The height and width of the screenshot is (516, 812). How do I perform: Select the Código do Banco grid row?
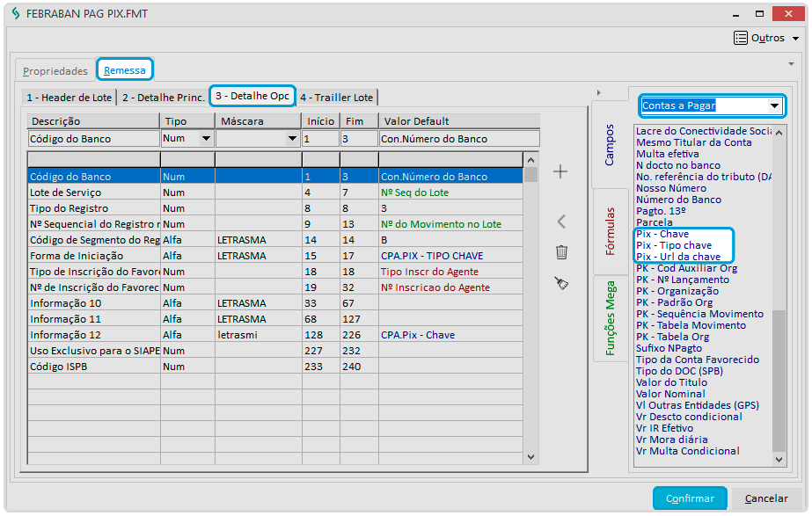[275, 177]
